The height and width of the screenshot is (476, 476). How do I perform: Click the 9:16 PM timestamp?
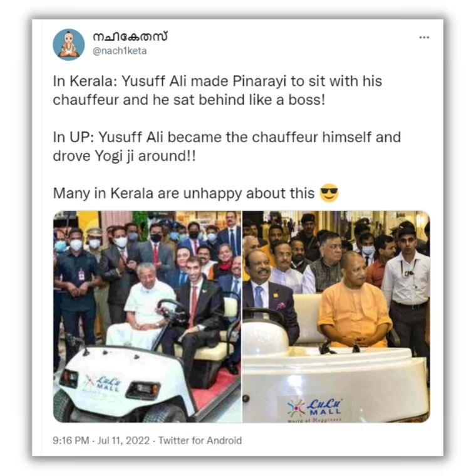(x=71, y=440)
